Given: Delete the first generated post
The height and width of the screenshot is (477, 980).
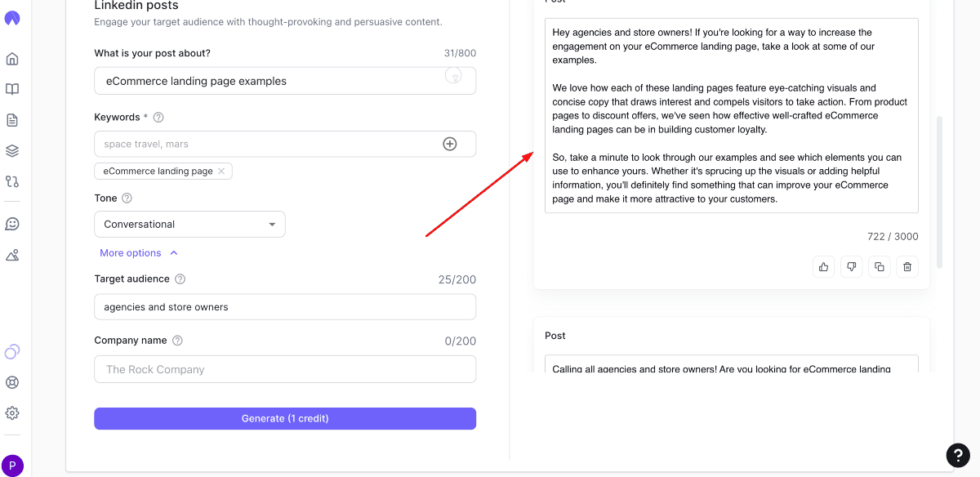Looking at the screenshot, I should coord(907,266).
